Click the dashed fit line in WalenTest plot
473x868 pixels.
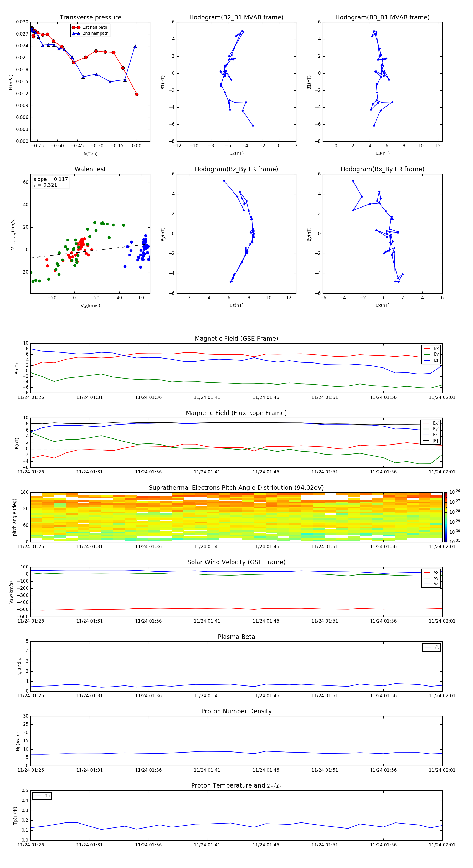90,251
